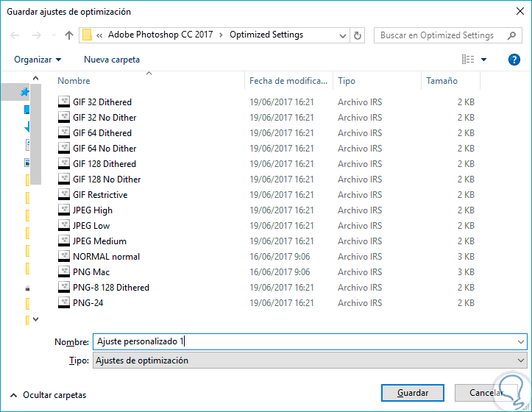Sort by the Tamaño column header
This screenshot has height=412, width=532.
441,81
